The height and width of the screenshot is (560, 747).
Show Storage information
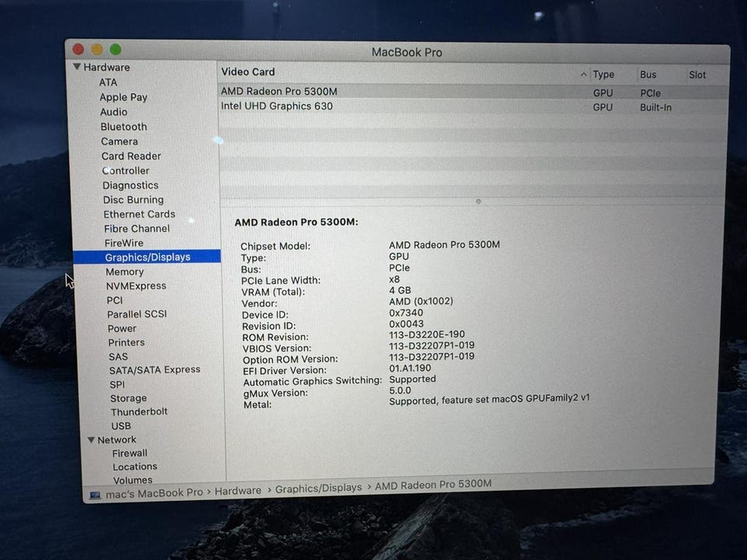click(128, 398)
